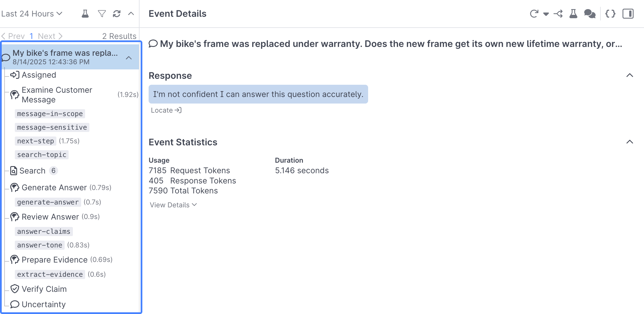Click the rerun arrow icon in Event Details

point(534,14)
